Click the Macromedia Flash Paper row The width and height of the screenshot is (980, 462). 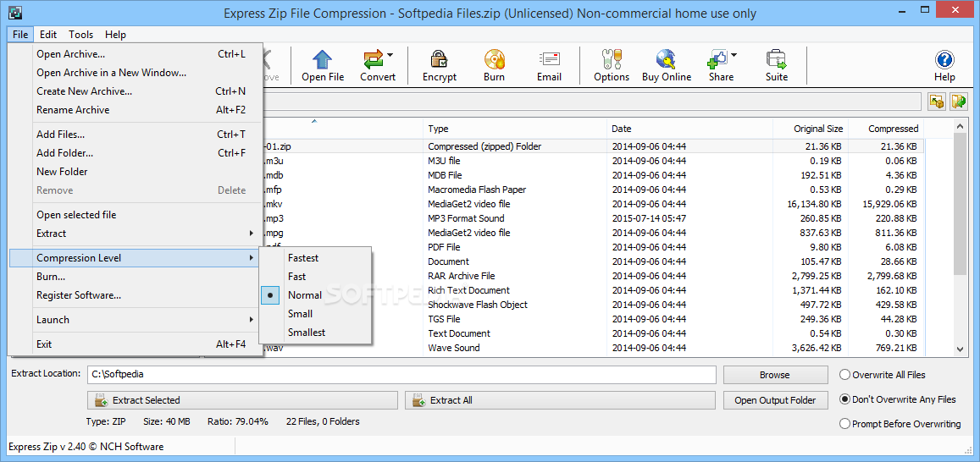coord(592,190)
